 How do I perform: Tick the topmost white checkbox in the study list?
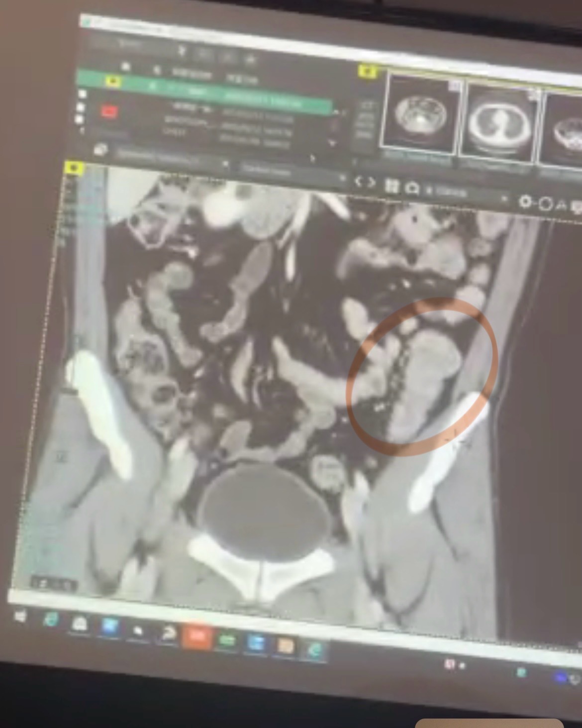point(83,94)
